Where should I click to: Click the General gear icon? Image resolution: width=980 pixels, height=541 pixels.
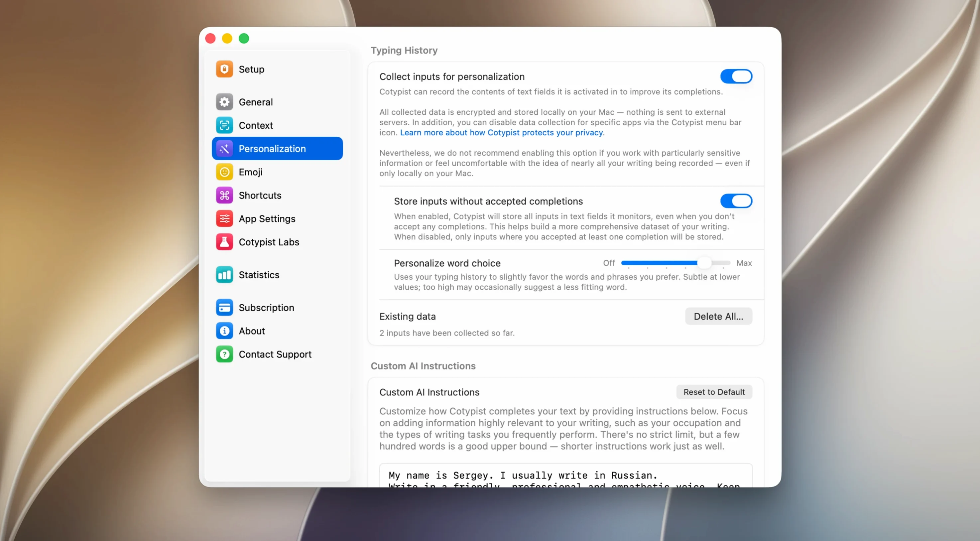(224, 102)
